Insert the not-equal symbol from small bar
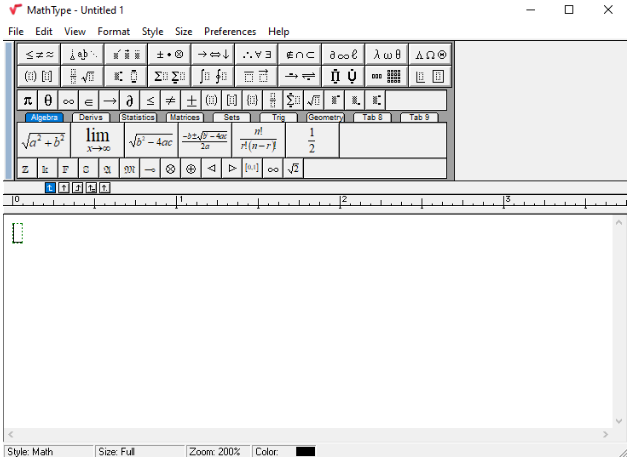The height and width of the screenshot is (463, 633). pos(171,100)
